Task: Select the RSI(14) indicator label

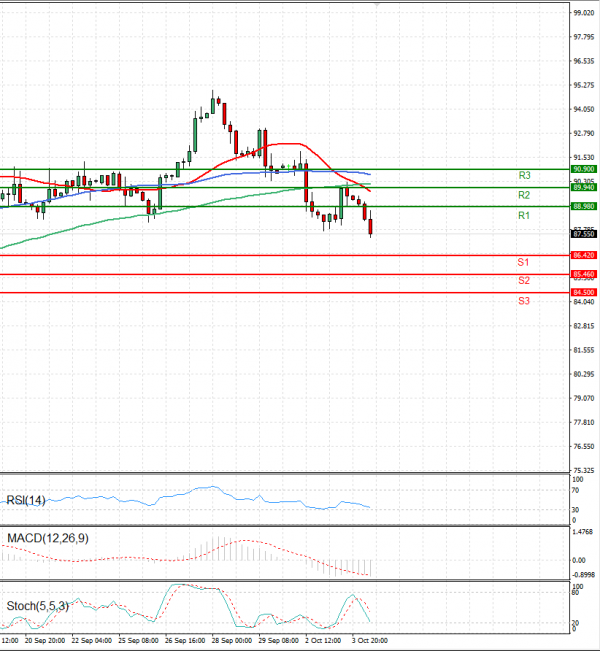Action: point(26,500)
